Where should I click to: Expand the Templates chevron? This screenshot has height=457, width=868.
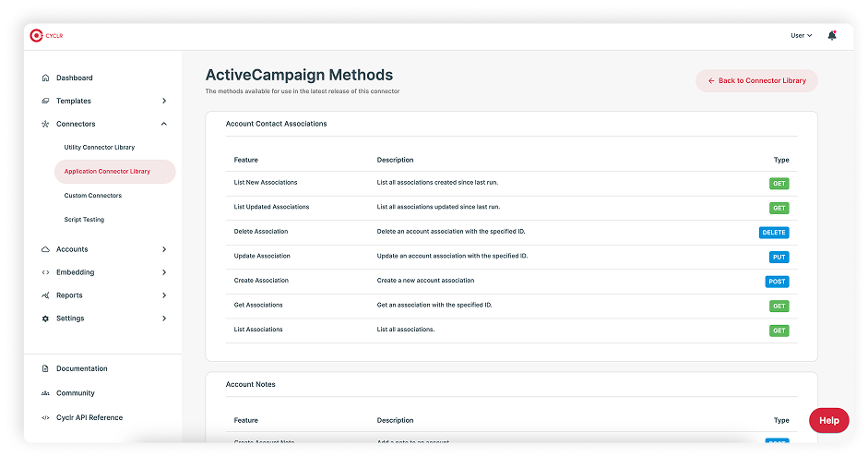coord(164,101)
